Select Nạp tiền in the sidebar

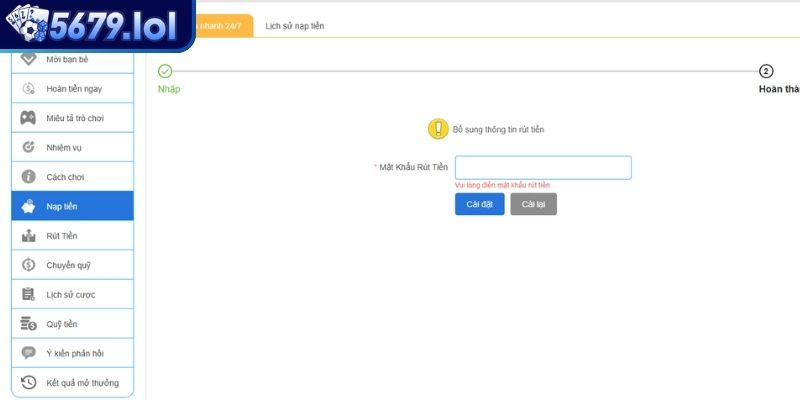pyautogui.click(x=72, y=206)
